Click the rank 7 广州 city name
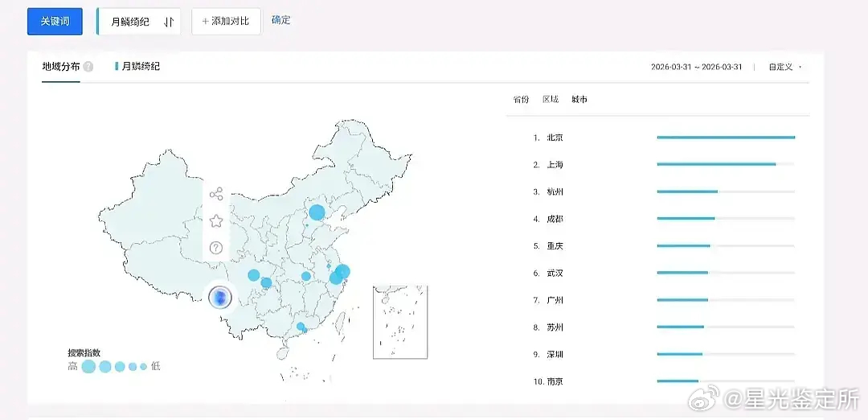Image resolution: width=868 pixels, height=420 pixels. 555,300
